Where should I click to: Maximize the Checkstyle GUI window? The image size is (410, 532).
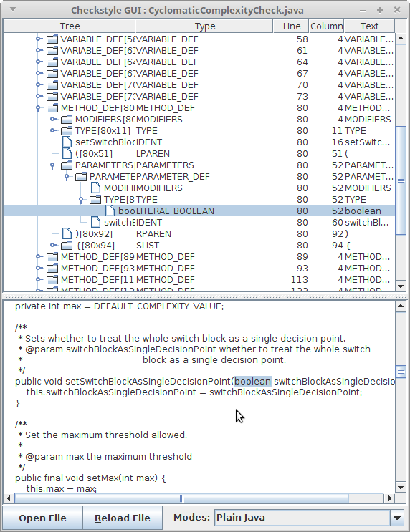click(x=380, y=10)
